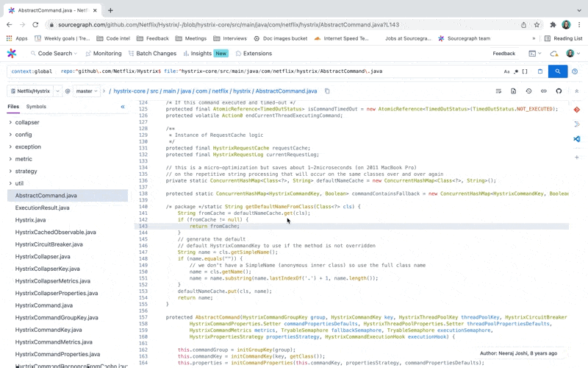Toggle case sensitivity in search bar

pos(507,71)
